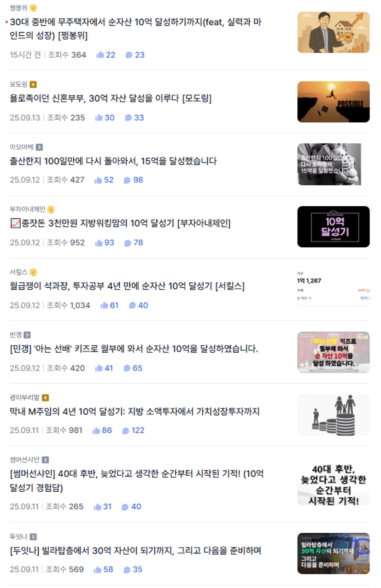The image size is (381, 588).
Task: Open post 출산한지 100일만에 다시 돌아와서
Action: [113, 161]
